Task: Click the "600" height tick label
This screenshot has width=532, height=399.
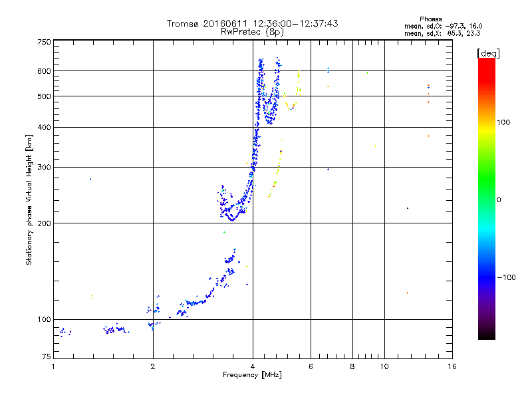Action: [x=44, y=71]
